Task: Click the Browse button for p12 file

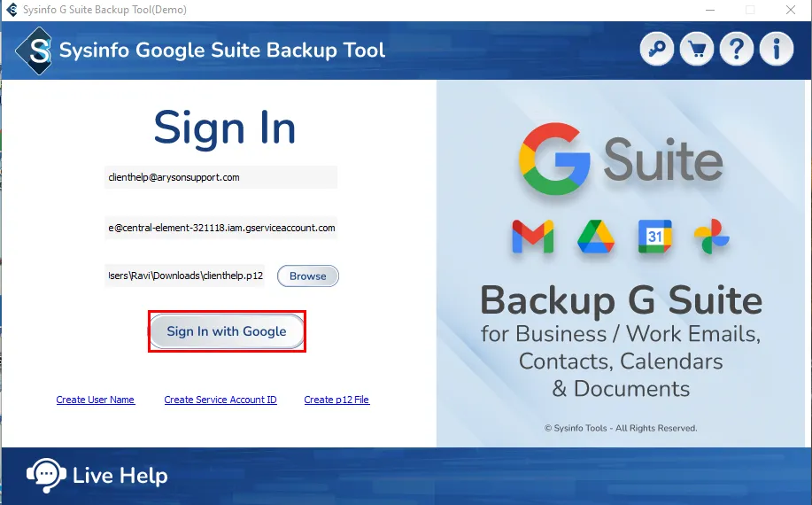Action: tap(307, 276)
